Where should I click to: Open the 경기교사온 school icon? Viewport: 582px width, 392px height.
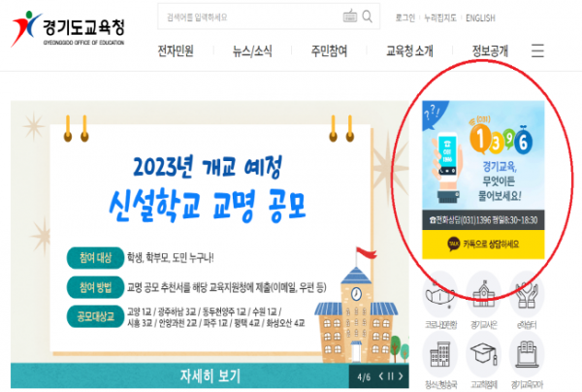click(x=484, y=294)
